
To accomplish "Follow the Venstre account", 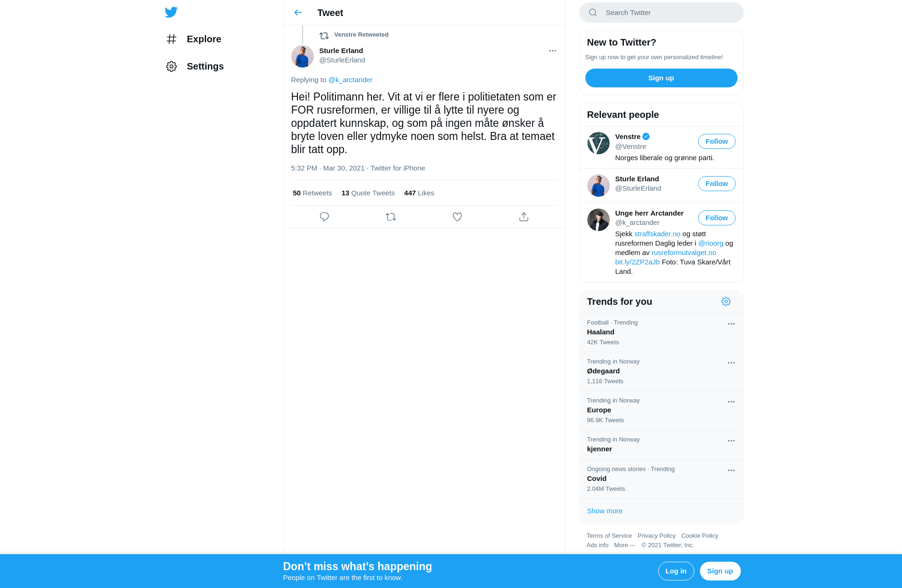I will click(716, 141).
